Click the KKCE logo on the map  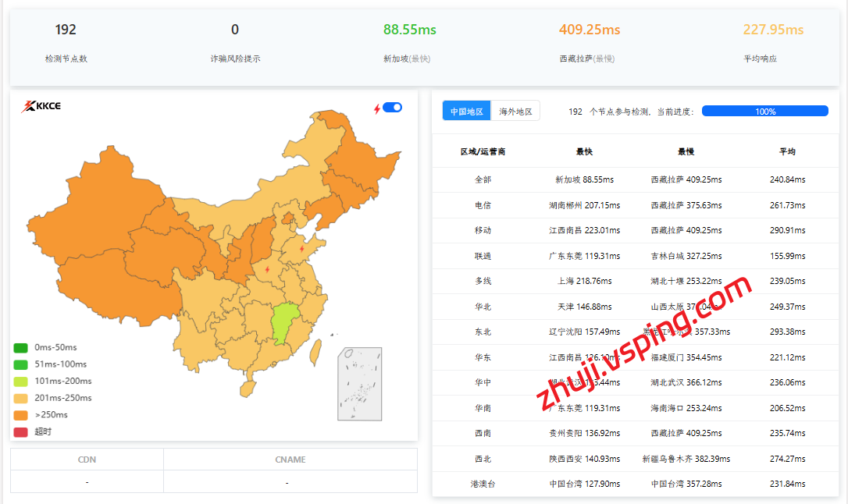[x=41, y=106]
